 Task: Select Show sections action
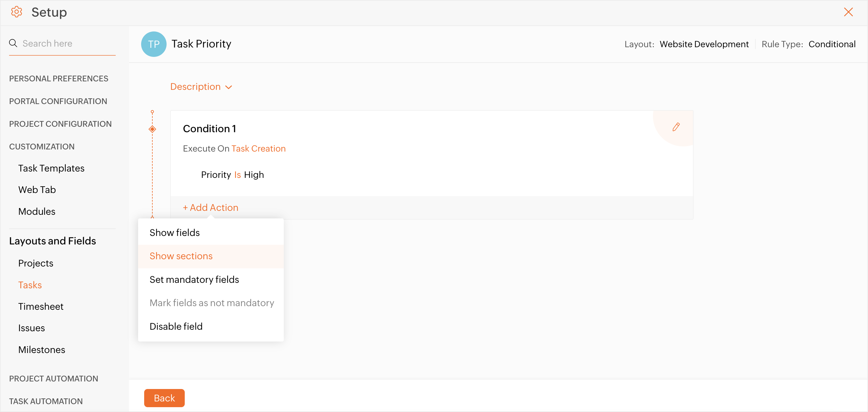(x=181, y=256)
